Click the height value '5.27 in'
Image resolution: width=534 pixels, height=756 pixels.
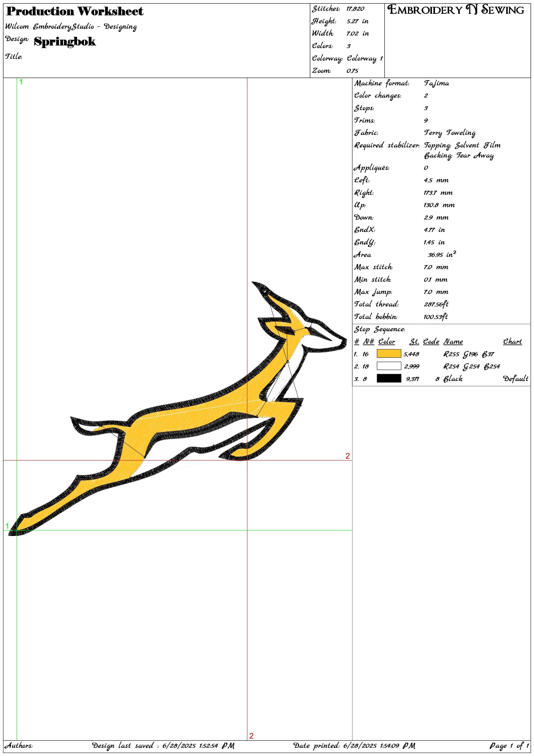357,21
